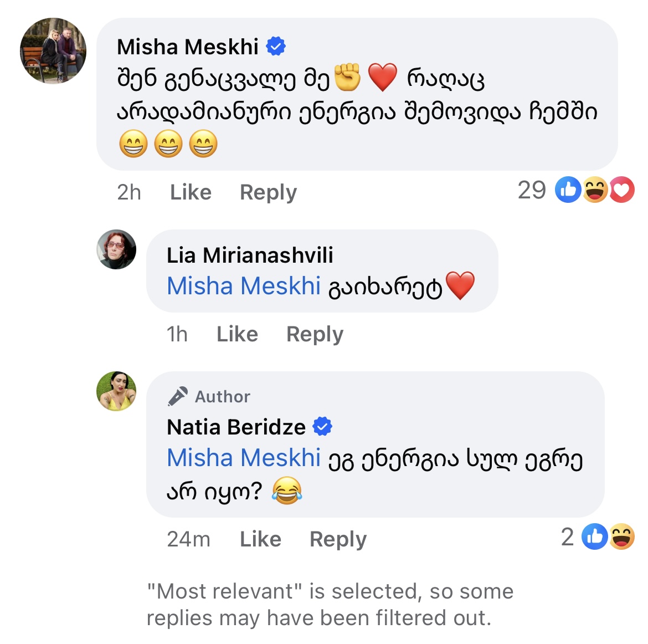Screen dimensions: 648x644
Task: Reply to Misha Meskhi's comment
Action: (268, 192)
